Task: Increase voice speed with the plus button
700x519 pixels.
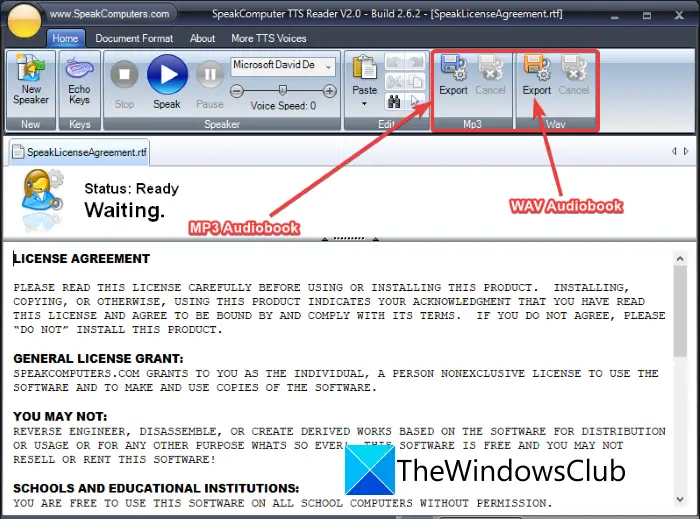Action: tap(329, 91)
